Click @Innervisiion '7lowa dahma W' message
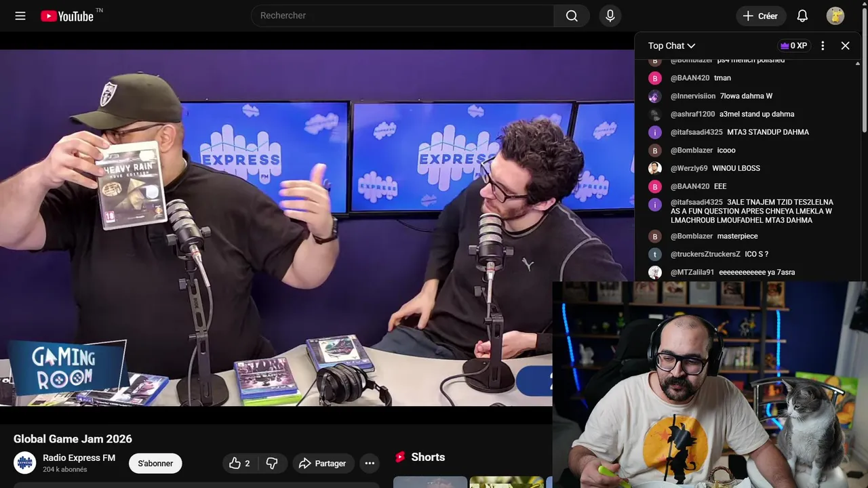 [746, 96]
